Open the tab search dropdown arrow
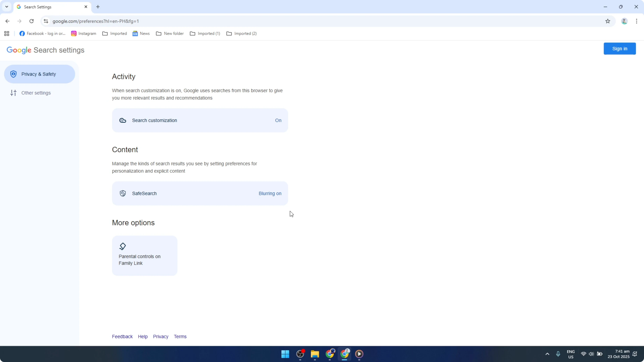The image size is (644, 362). (x=6, y=7)
